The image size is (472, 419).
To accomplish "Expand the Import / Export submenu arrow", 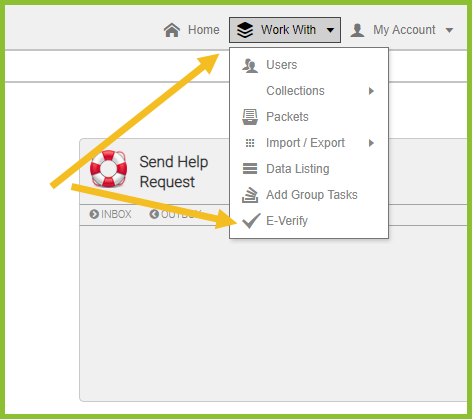I will pos(371,143).
